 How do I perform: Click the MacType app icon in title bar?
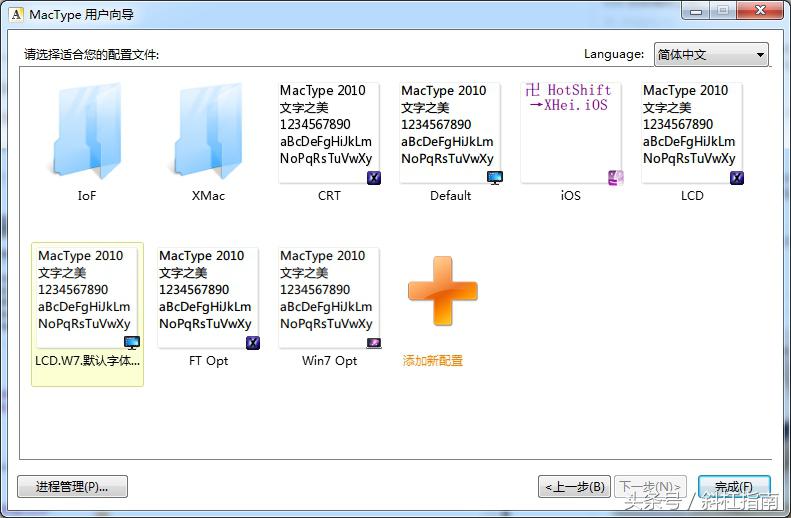point(17,15)
